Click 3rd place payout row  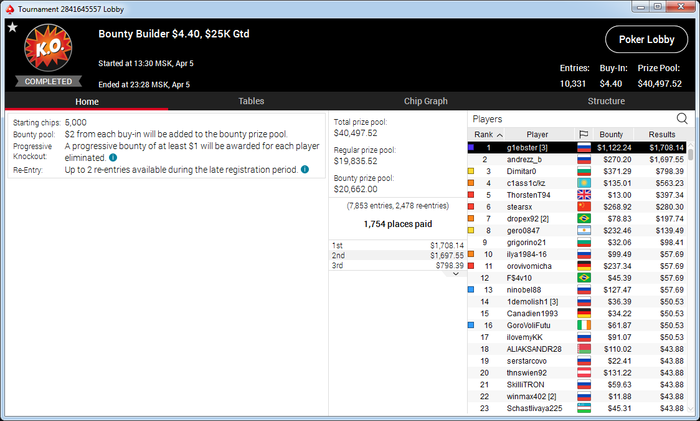tap(398, 265)
